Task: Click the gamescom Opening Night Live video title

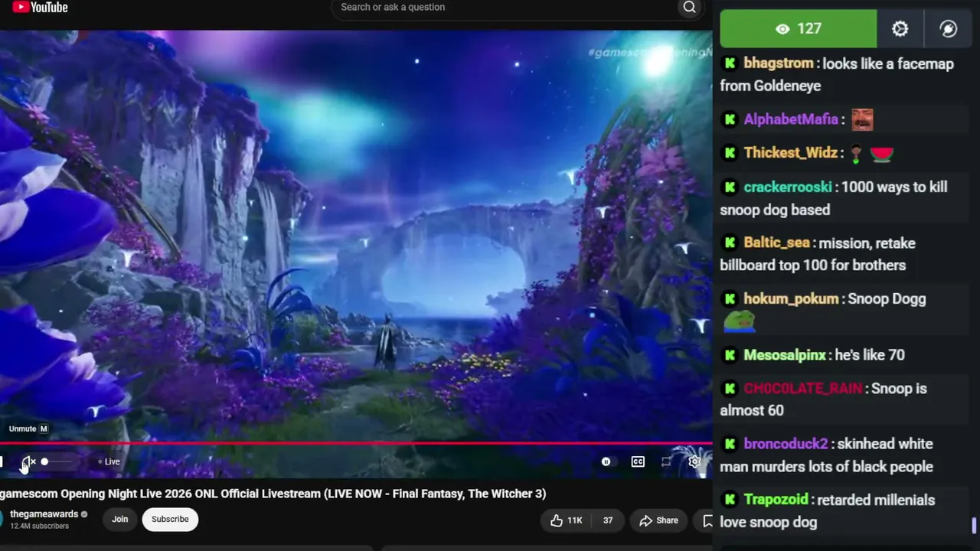Action: 273,494
